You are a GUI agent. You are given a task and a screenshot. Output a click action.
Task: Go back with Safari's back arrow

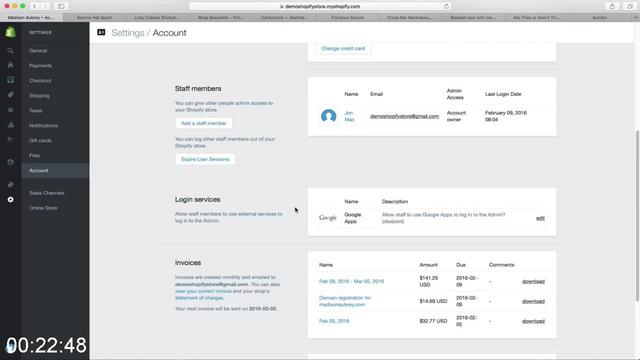pyautogui.click(x=35, y=6)
